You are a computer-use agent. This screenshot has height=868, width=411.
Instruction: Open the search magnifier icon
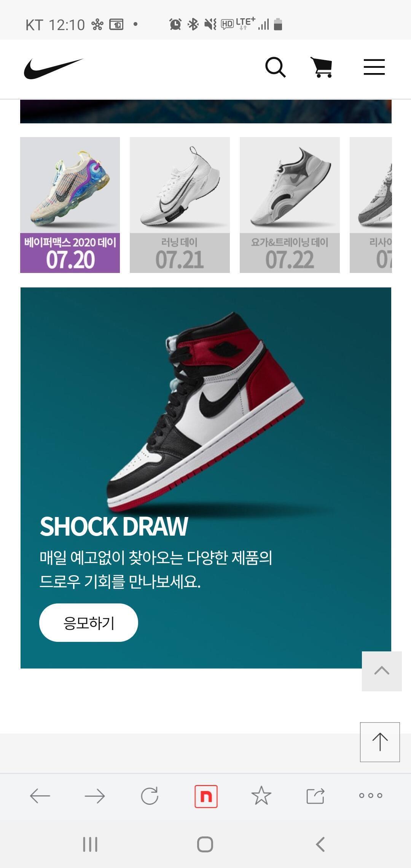click(x=276, y=67)
